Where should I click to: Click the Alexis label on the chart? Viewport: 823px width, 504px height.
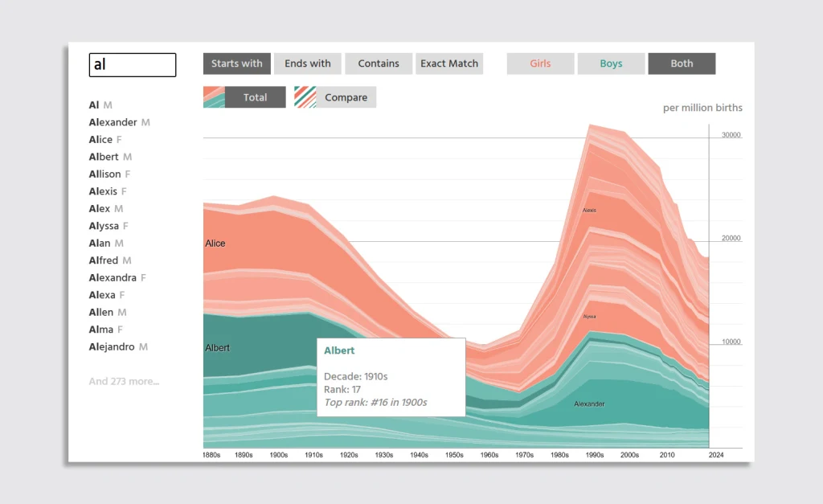point(589,210)
